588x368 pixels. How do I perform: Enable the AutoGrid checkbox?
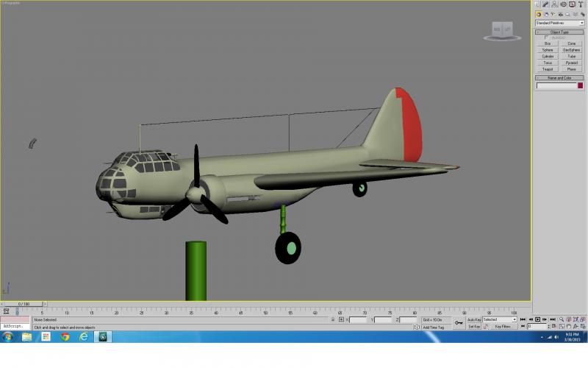546,38
